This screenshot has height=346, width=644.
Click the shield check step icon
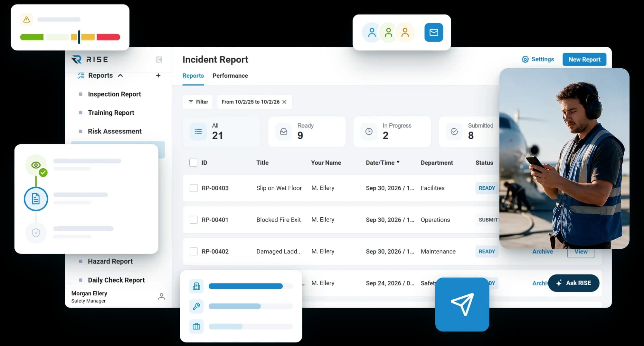pyautogui.click(x=36, y=232)
